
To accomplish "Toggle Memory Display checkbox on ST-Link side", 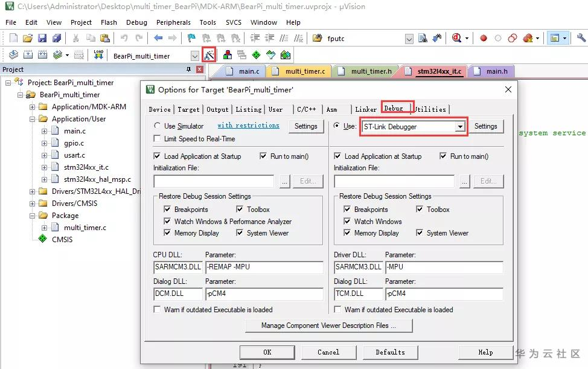I will (347, 233).
